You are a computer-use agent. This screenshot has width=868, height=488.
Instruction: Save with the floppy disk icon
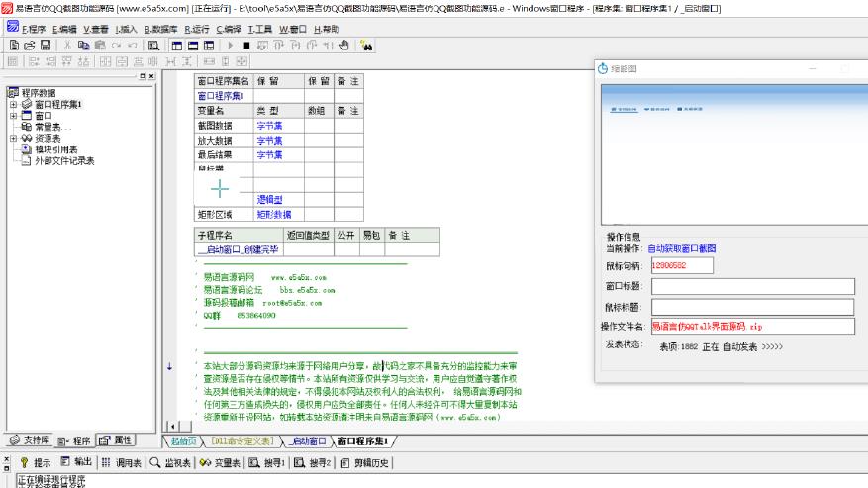coord(46,45)
